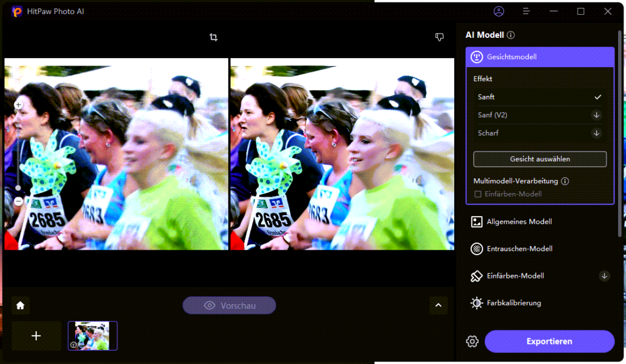This screenshot has height=364, width=626.
Task: Click the zoom slider handle
Action: [x=18, y=187]
